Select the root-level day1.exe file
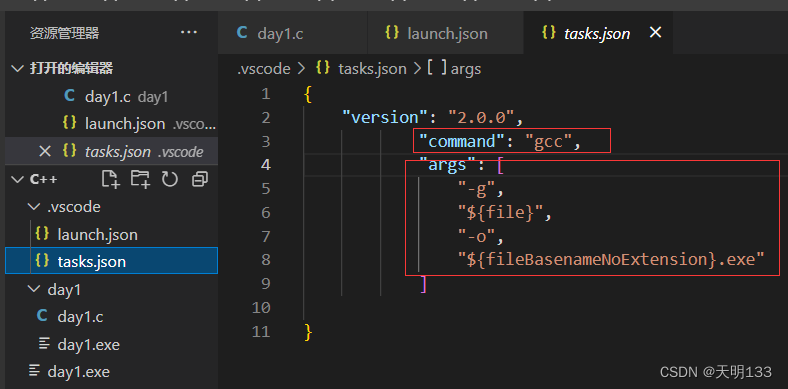Viewport: 788px width, 389px height. tap(112, 372)
